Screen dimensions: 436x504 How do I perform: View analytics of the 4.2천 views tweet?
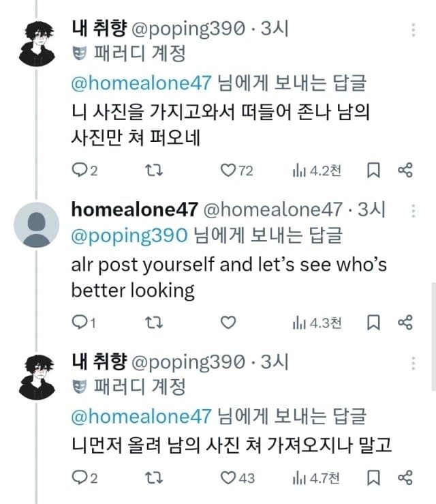[x=315, y=171]
